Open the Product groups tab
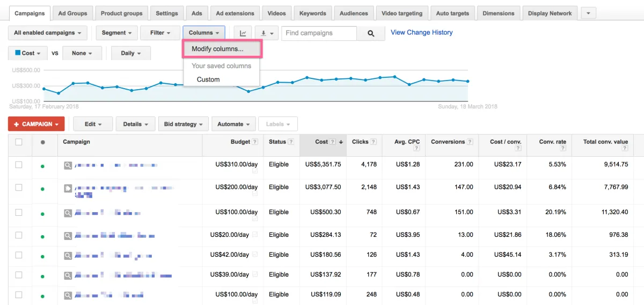 click(122, 13)
